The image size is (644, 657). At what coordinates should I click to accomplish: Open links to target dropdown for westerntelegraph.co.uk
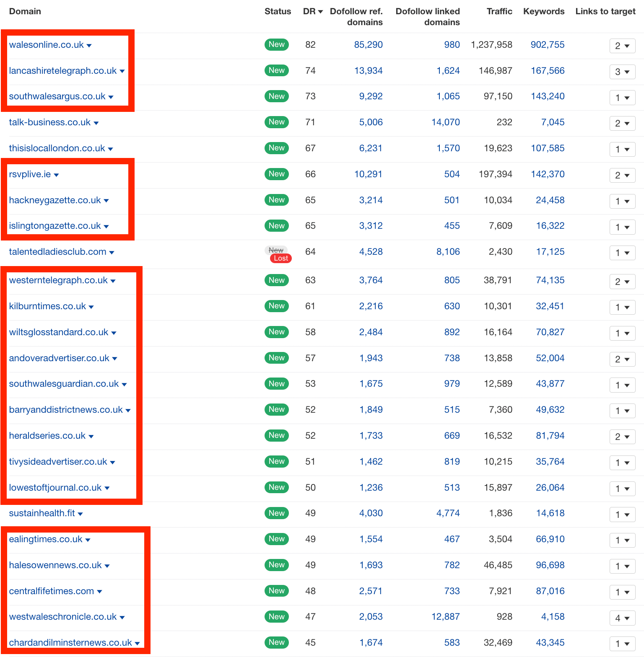[623, 282]
